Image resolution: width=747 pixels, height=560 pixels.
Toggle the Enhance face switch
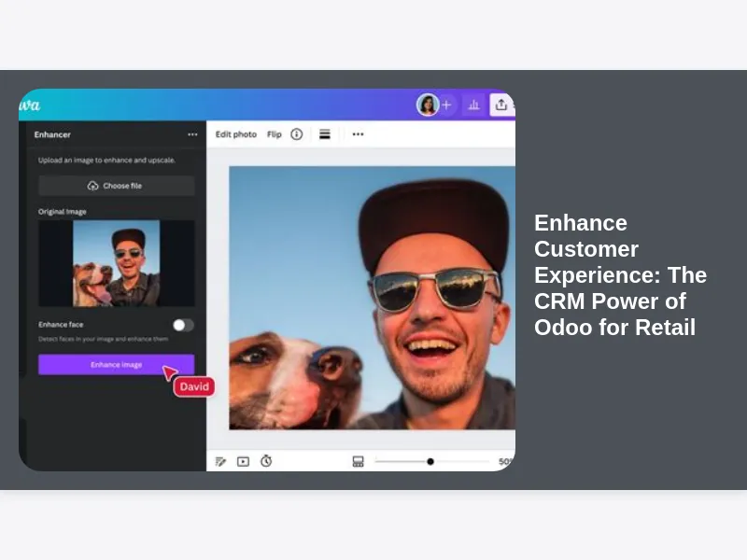click(x=183, y=325)
